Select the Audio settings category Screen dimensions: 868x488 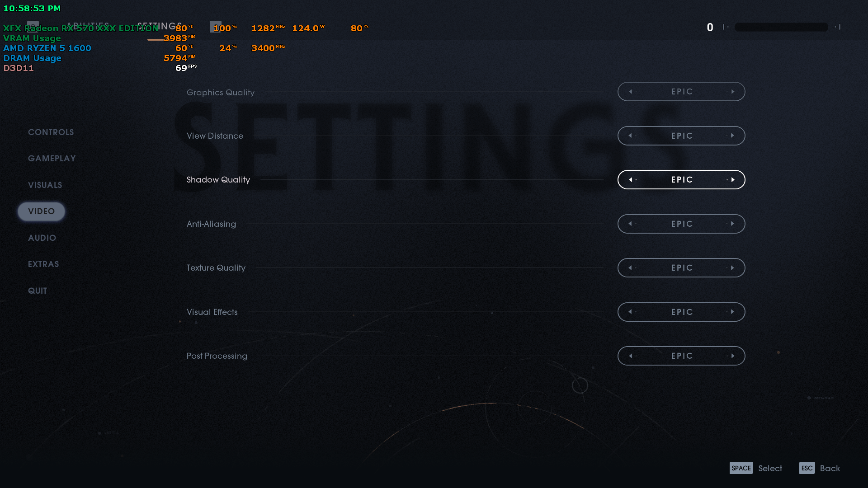click(x=42, y=238)
